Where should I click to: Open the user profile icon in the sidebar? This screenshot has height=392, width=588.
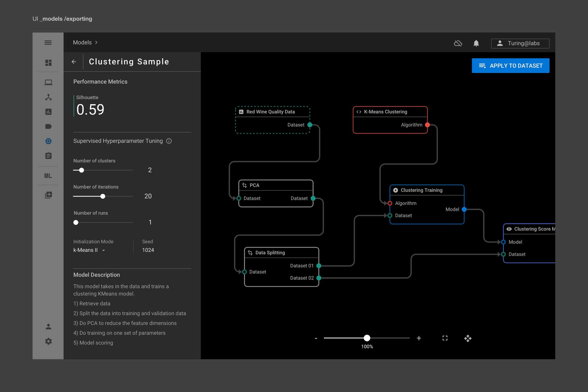48,327
